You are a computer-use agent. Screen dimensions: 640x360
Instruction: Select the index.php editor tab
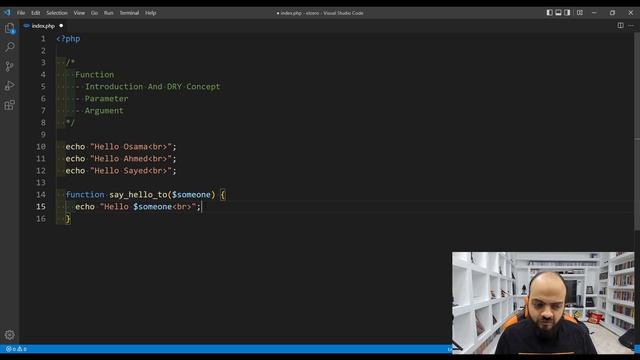click(x=44, y=26)
